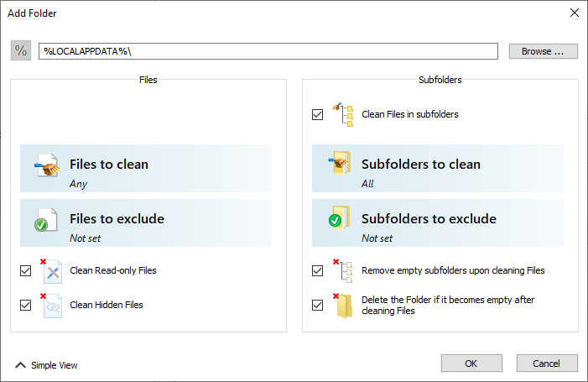Collapse to Simple View using the chevron
The height and width of the screenshot is (382, 588).
coord(21,364)
